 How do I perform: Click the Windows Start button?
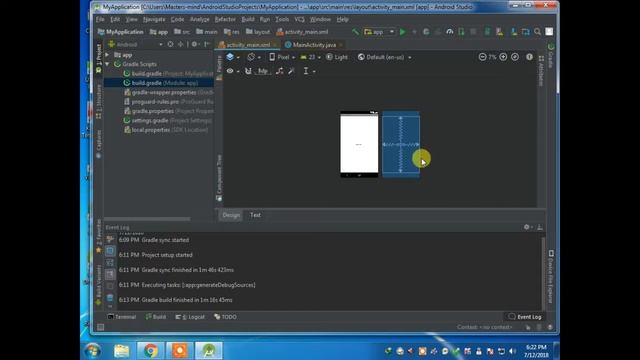point(93,351)
